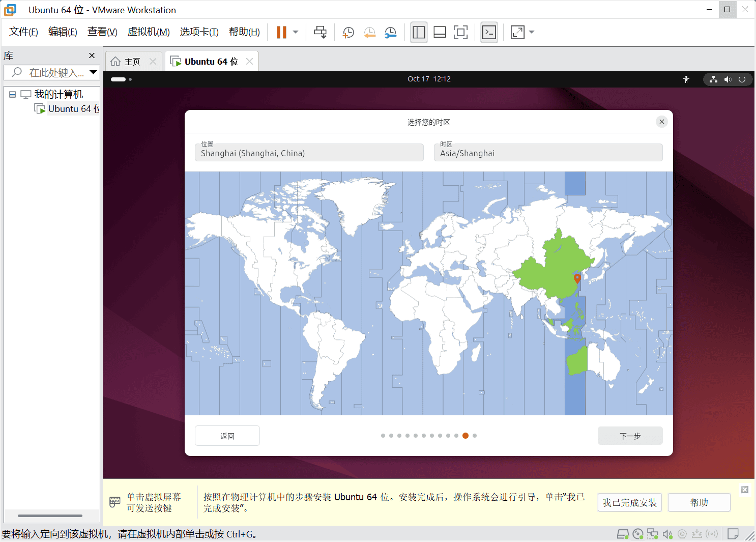The width and height of the screenshot is (756, 542).
Task: Open the 文件(F) menu
Action: [23, 32]
